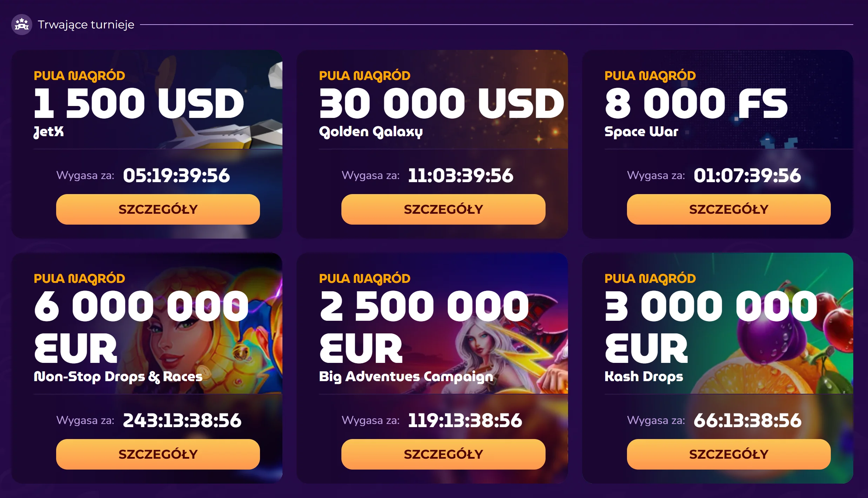Click the 1 500 USD prize pool
This screenshot has width=868, height=498.
point(139,104)
